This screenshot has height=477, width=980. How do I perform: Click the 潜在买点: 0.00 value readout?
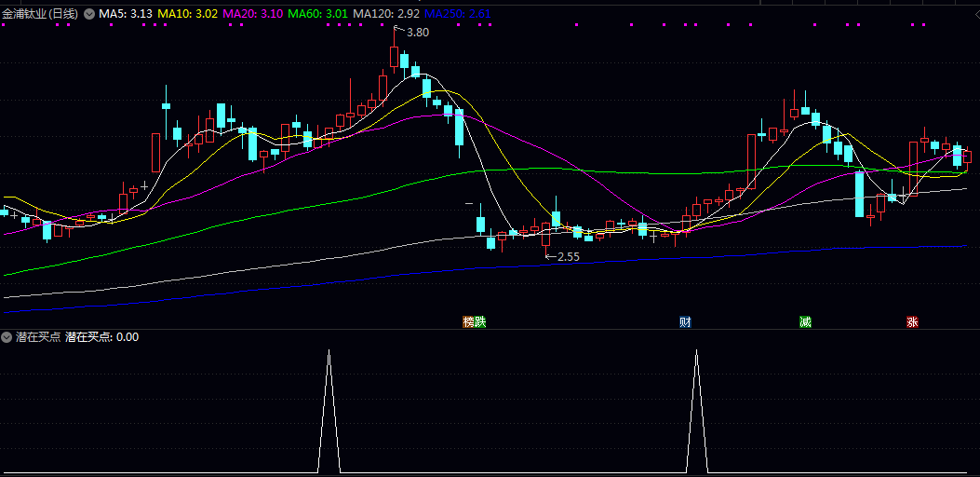click(101, 336)
